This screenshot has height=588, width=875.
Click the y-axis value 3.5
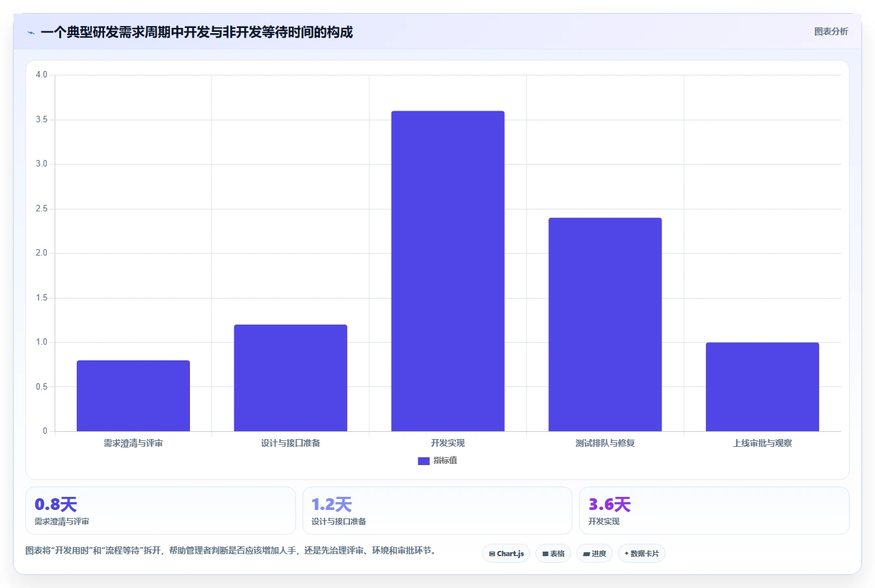[x=42, y=120]
